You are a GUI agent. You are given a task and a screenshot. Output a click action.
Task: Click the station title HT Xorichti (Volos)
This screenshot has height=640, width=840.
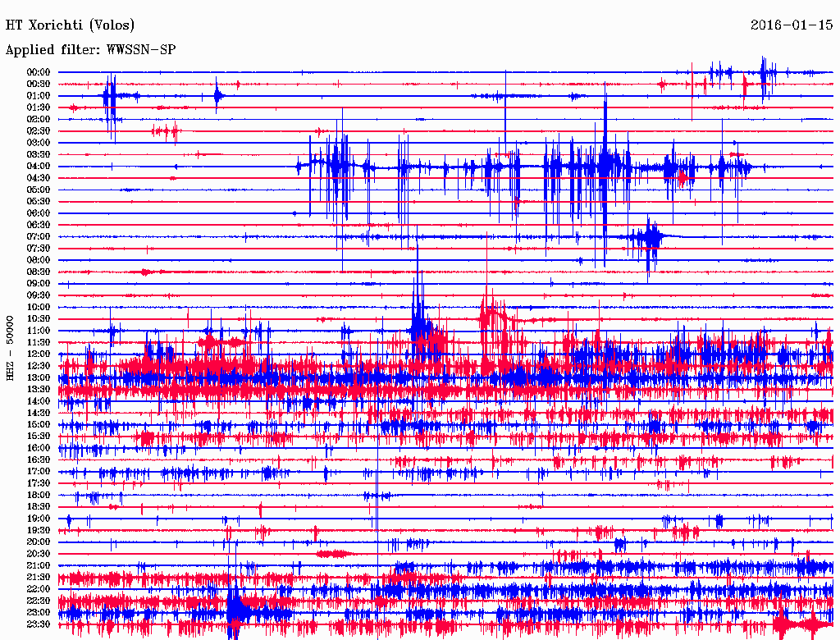(71, 25)
